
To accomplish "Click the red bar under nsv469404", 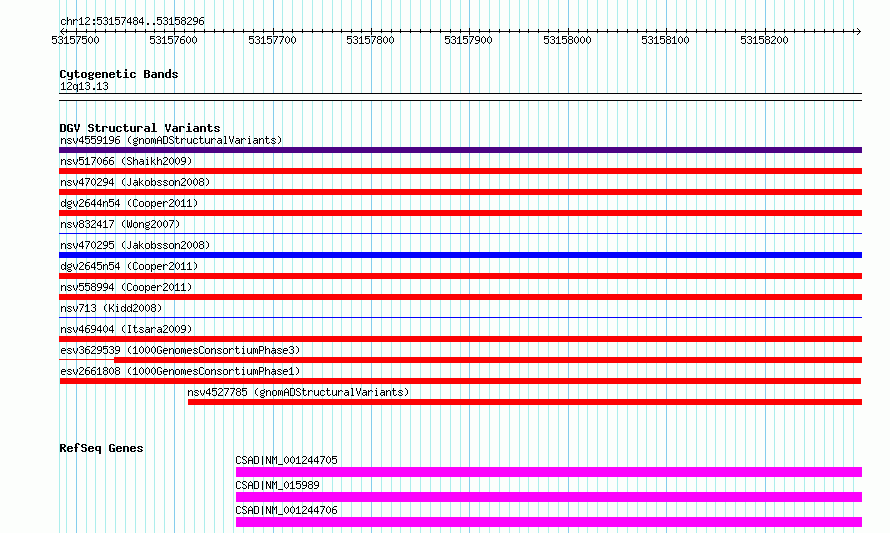I will (x=460, y=339).
